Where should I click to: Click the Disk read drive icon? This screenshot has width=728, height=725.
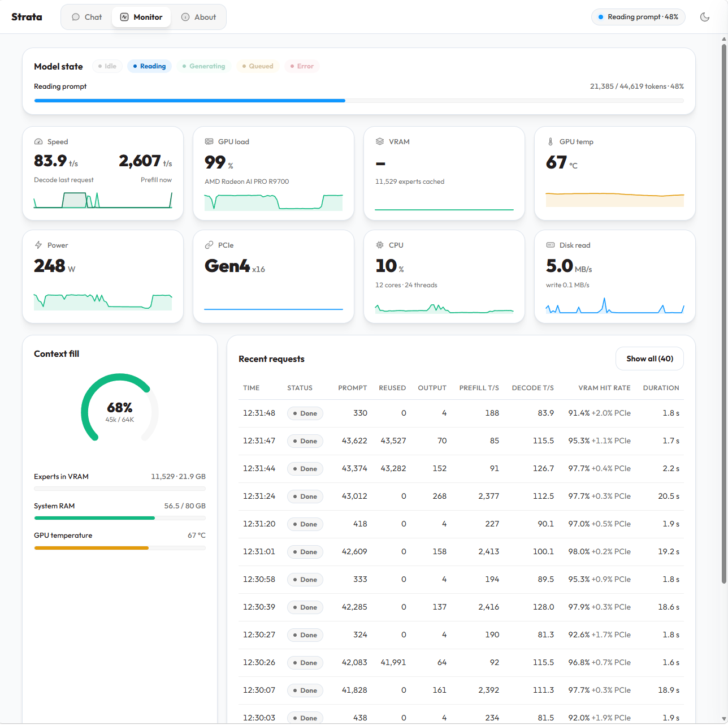tap(551, 245)
